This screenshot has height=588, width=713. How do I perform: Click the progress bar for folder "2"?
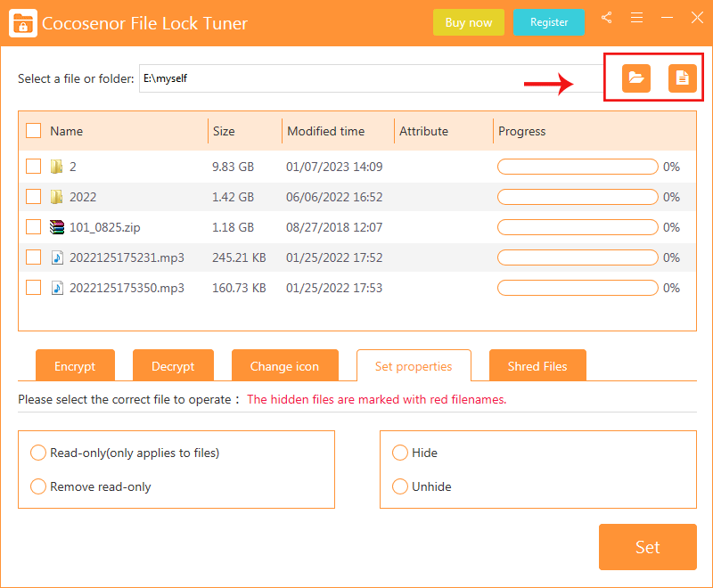578,167
